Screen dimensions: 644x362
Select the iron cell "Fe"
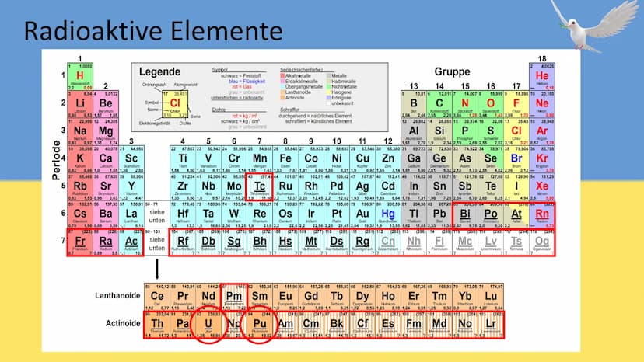285,159
